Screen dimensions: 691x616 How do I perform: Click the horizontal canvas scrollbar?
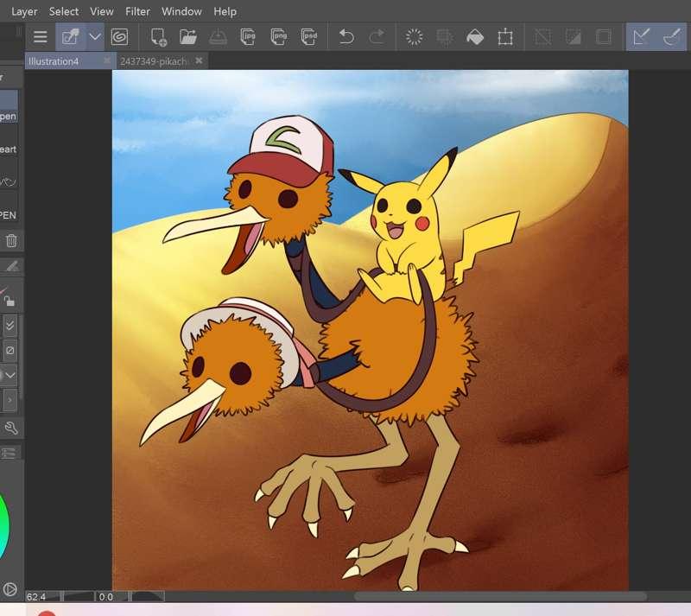pos(500,597)
